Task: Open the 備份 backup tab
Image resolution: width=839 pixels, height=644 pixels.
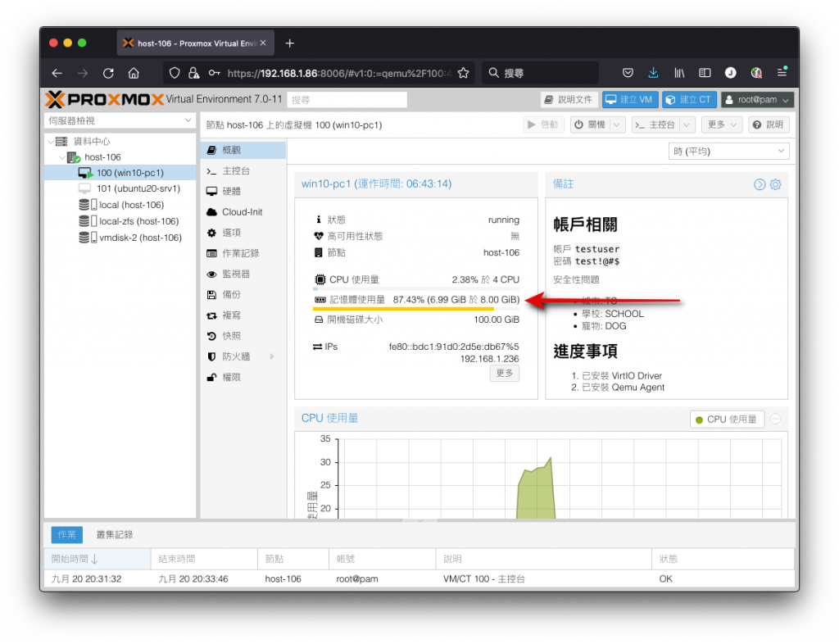Action: (x=243, y=295)
